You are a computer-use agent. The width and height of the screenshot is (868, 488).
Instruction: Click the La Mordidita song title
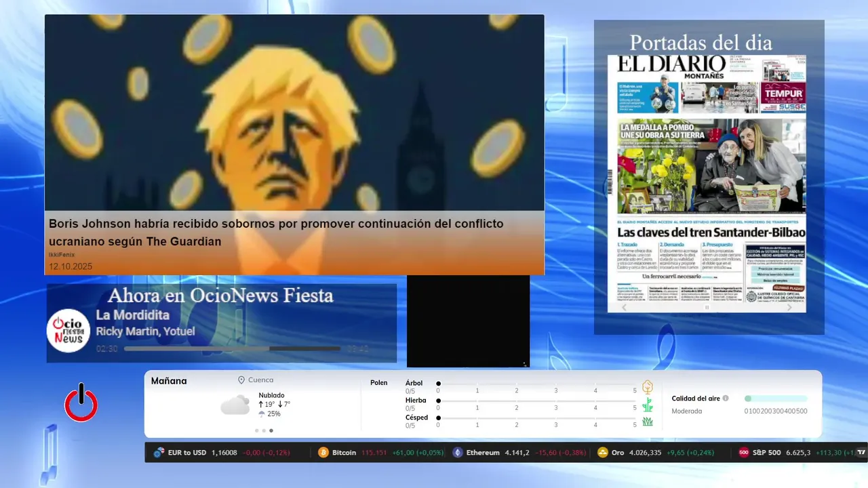(x=133, y=315)
